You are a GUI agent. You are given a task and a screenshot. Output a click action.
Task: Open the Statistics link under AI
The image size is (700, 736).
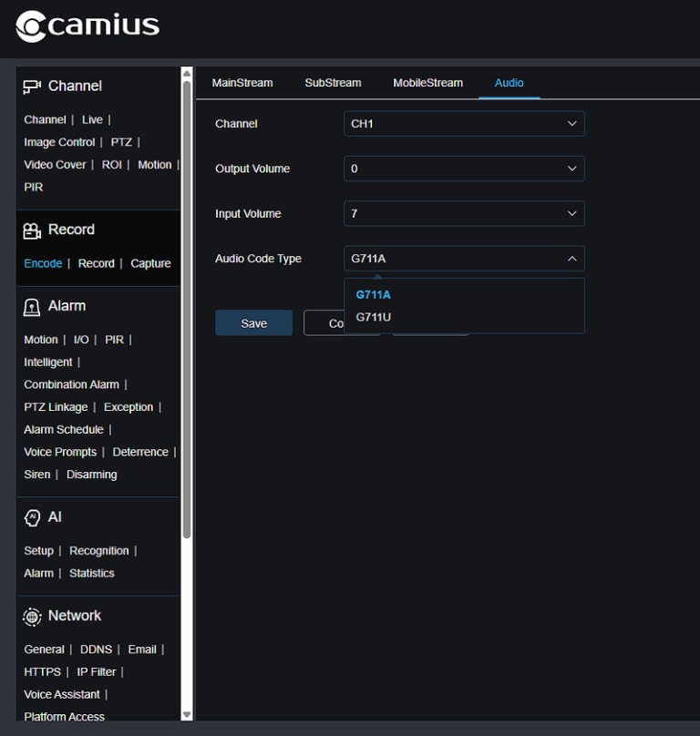tap(92, 573)
